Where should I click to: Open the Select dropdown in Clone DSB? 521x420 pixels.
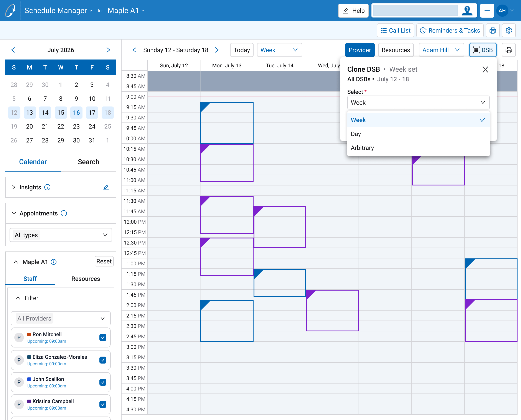coord(418,103)
